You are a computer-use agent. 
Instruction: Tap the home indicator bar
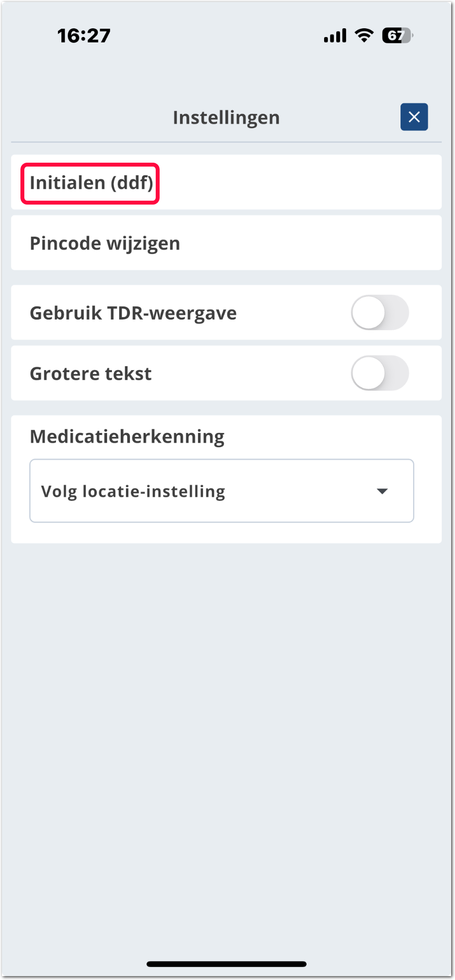click(x=226, y=964)
